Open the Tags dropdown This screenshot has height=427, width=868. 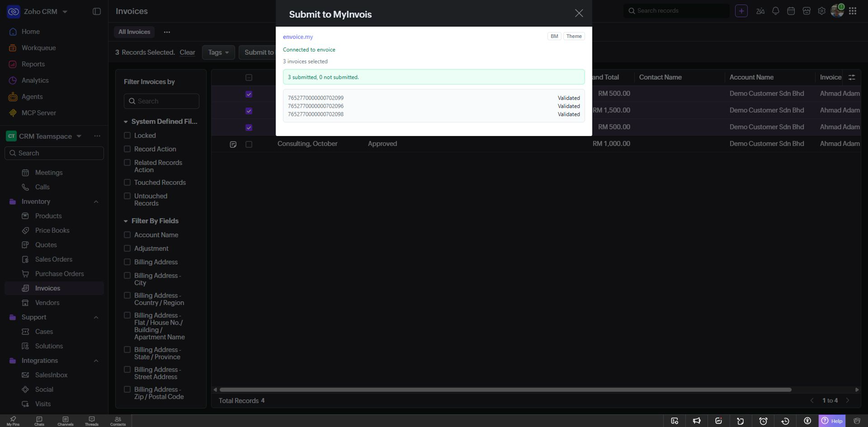[219, 53]
